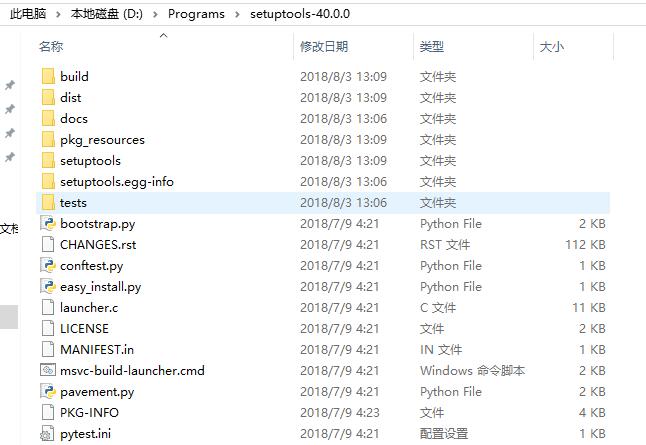Click the easy_install.py Python icon
646x445 pixels.
[x=48, y=287]
